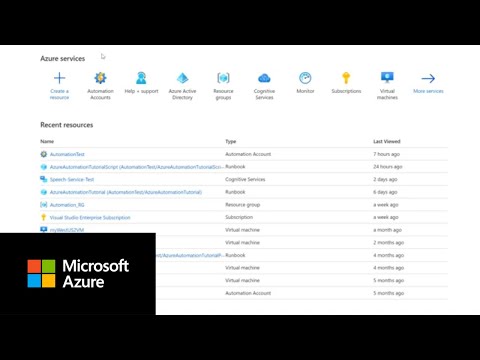
Task: Click 'a week ago' in Automation_RG row
Action: click(386, 205)
